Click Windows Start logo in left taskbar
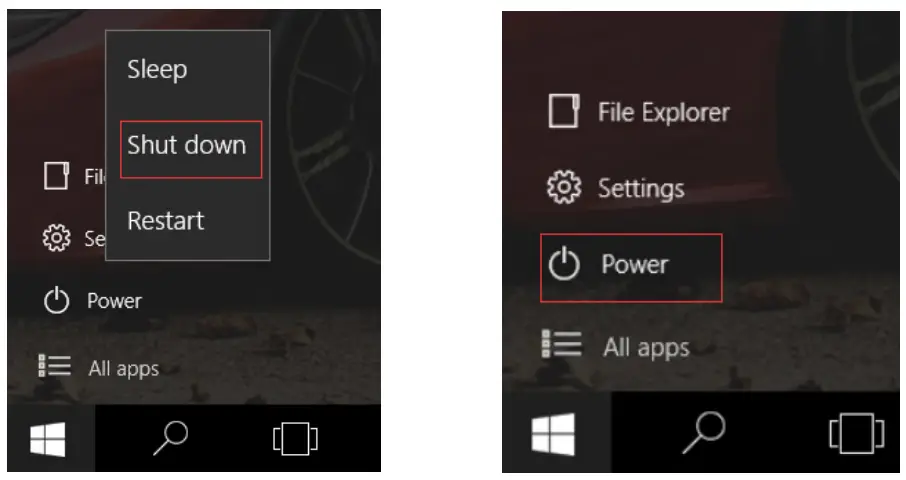 pyautogui.click(x=48, y=439)
